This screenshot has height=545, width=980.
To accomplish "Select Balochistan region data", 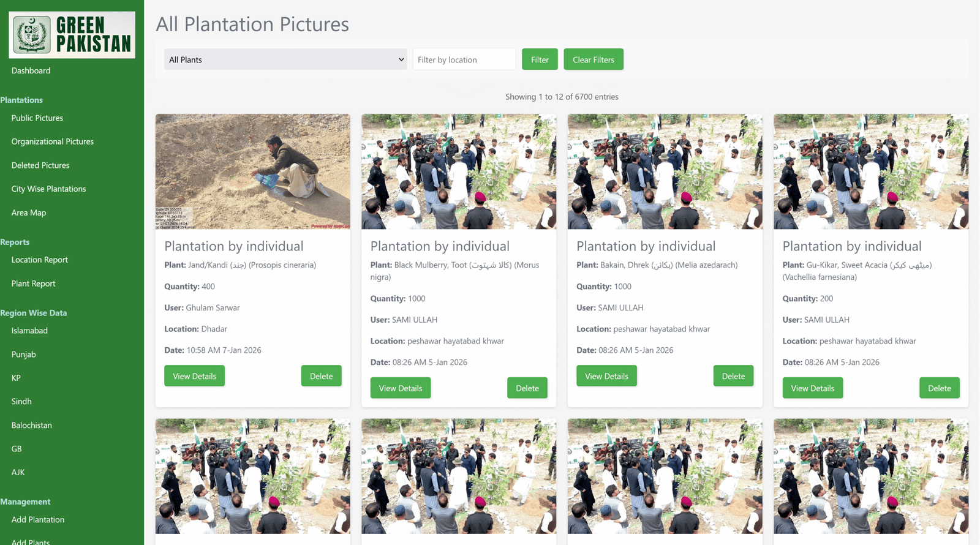I will (32, 425).
